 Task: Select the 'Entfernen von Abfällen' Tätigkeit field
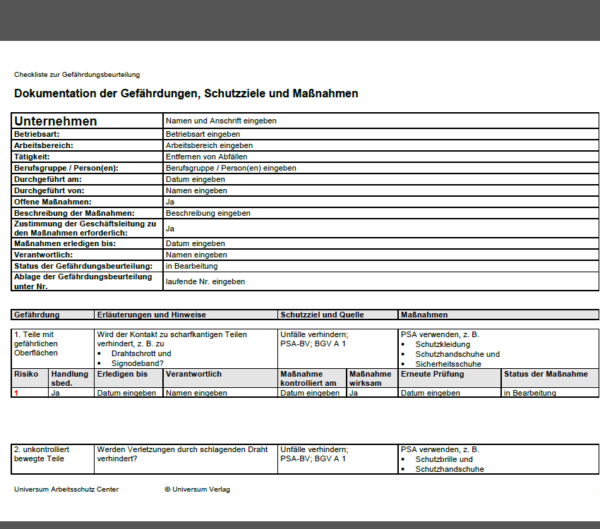tap(206, 157)
